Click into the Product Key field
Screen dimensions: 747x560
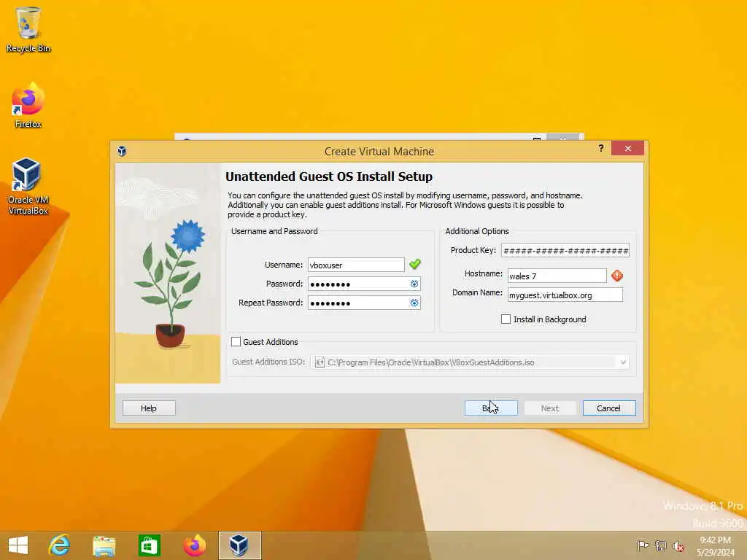pos(565,251)
